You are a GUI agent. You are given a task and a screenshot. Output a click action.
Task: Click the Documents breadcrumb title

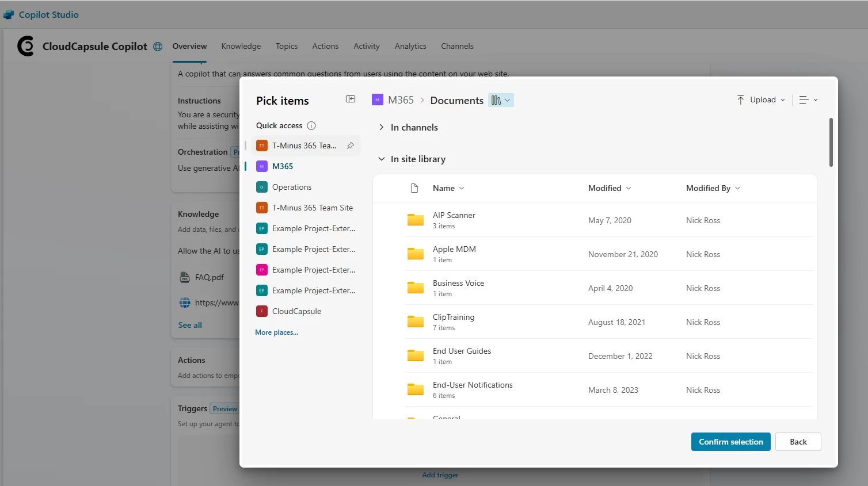point(456,100)
